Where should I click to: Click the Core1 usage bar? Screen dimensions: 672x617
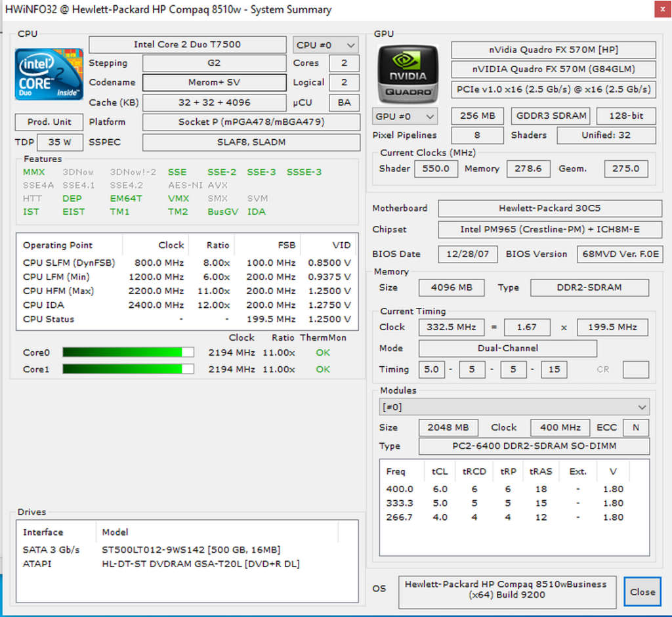point(128,369)
